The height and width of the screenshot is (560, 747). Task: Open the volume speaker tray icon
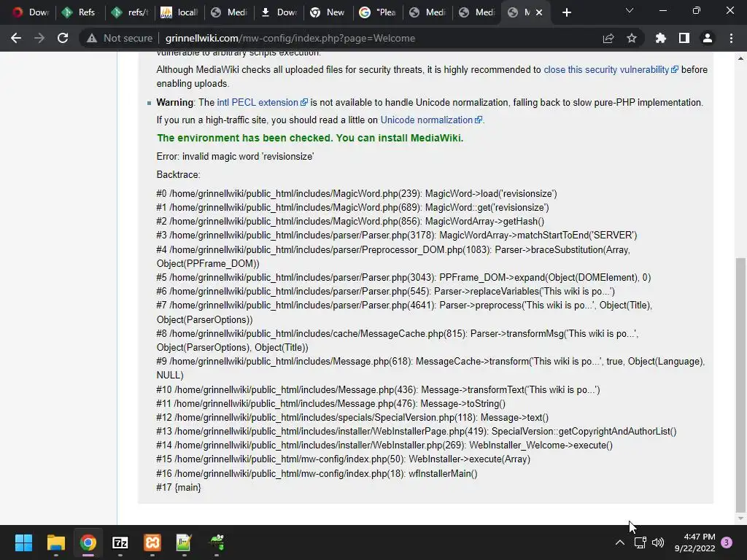(x=658, y=542)
